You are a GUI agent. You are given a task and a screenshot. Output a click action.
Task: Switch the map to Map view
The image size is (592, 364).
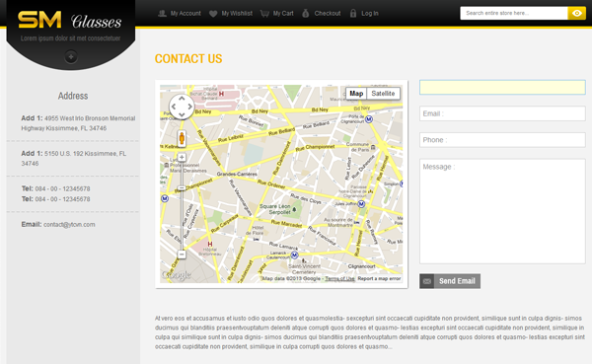point(356,94)
